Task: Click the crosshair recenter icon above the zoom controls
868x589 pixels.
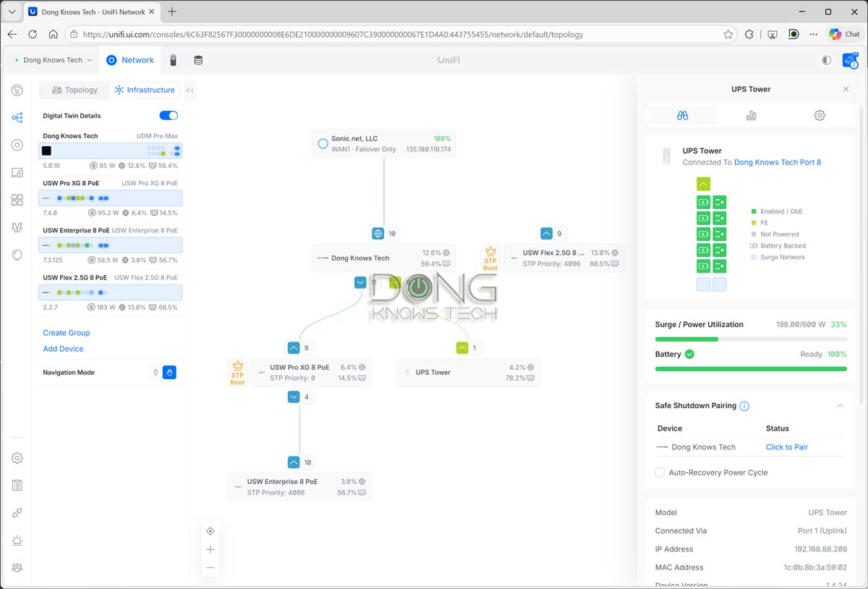Action: [x=210, y=530]
